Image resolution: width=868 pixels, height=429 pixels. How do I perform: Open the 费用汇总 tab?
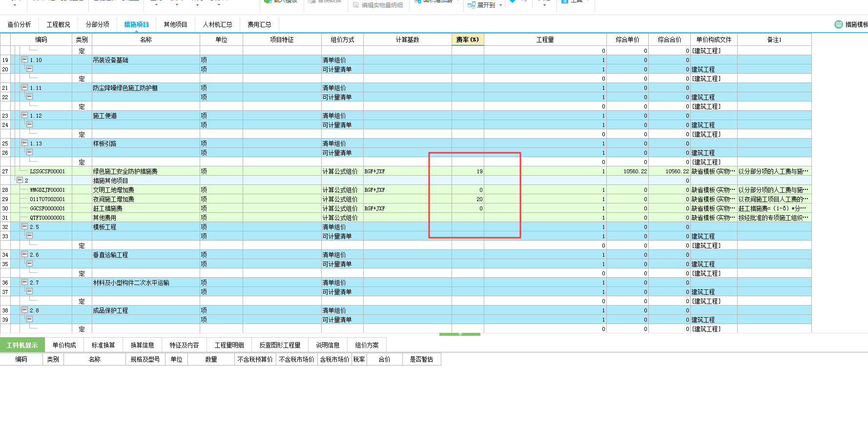(x=259, y=24)
